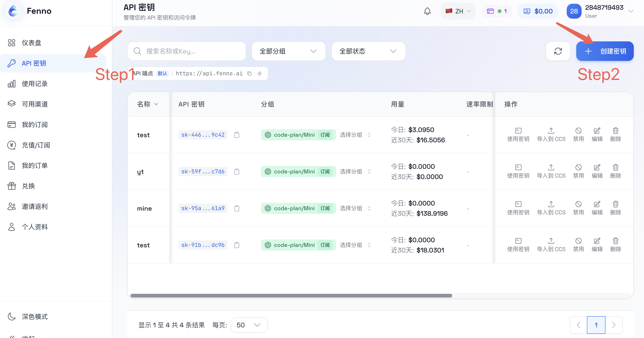Import sk-446...9c42 key to CCS
Viewport: 644px width, 338px height.
coord(551,135)
